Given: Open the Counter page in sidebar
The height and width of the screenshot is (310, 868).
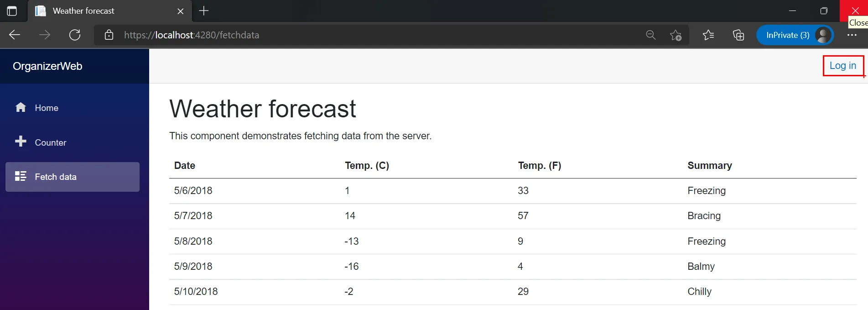Looking at the screenshot, I should pyautogui.click(x=50, y=142).
